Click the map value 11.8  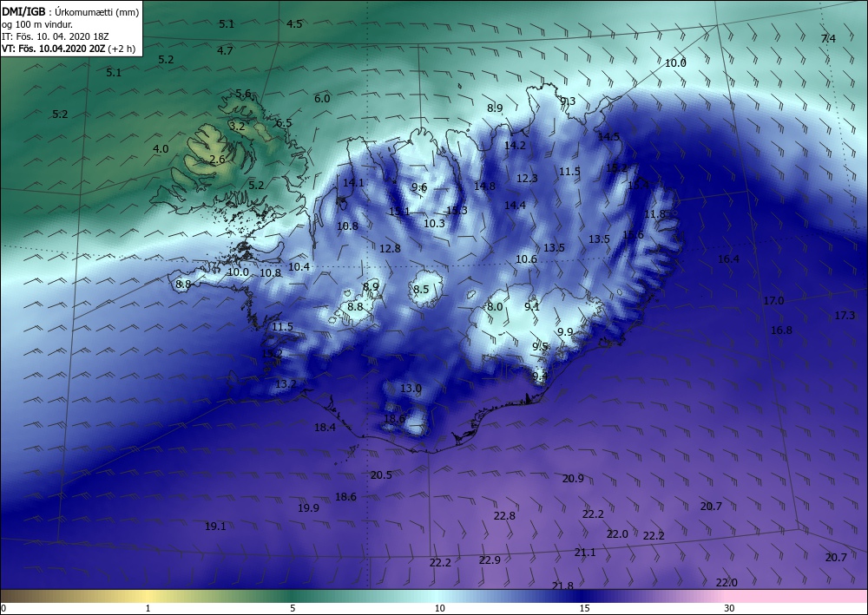[654, 214]
